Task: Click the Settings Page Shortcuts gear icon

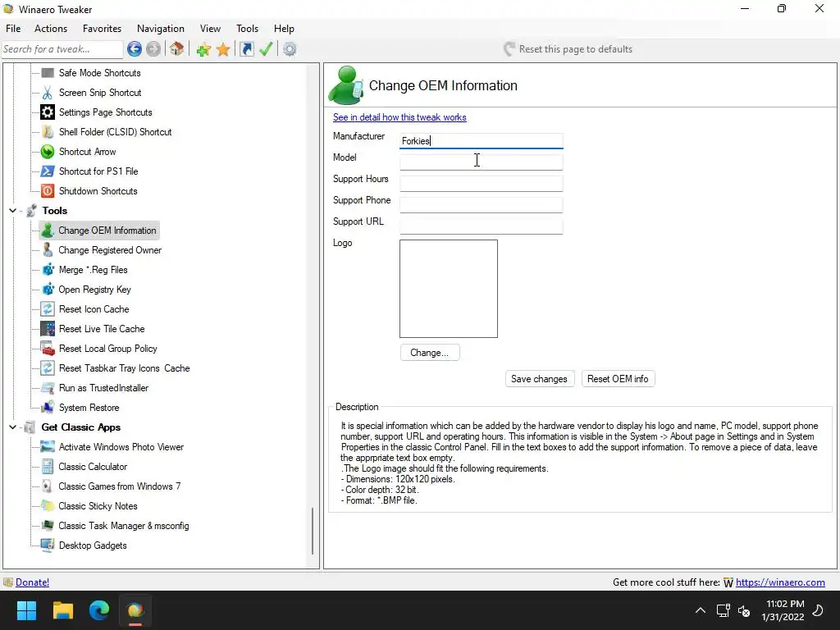Action: pos(48,112)
